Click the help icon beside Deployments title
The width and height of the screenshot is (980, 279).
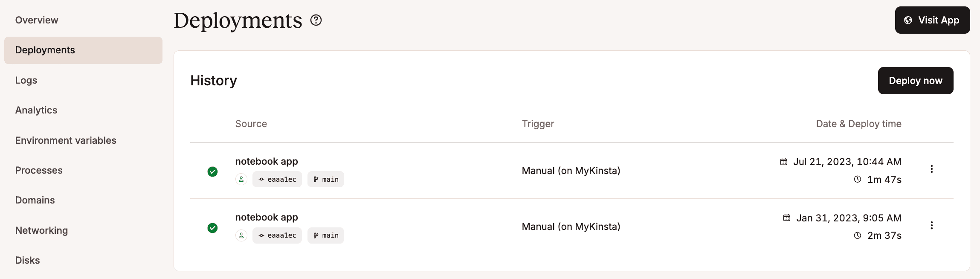tap(316, 20)
